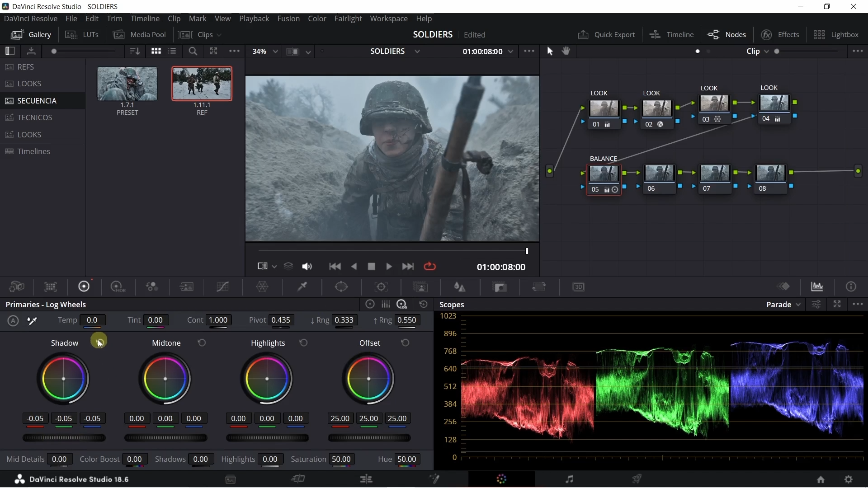Open the RGB Mixer palette
The image size is (868, 488).
pos(152,287)
